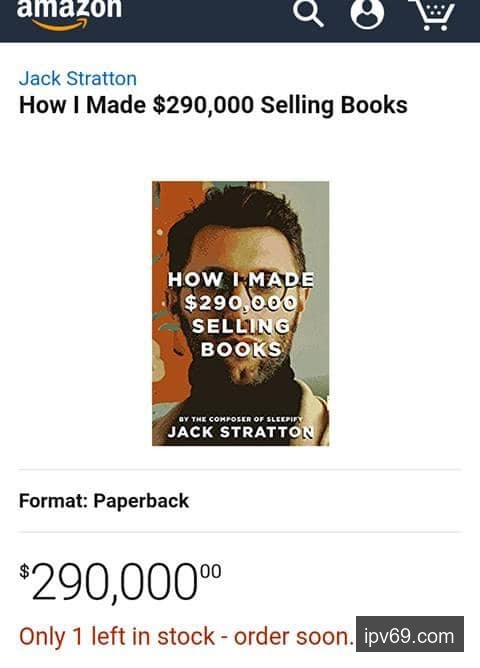Click 'By the composer of Sleepify' tagline
The height and width of the screenshot is (668, 480).
(x=241, y=419)
